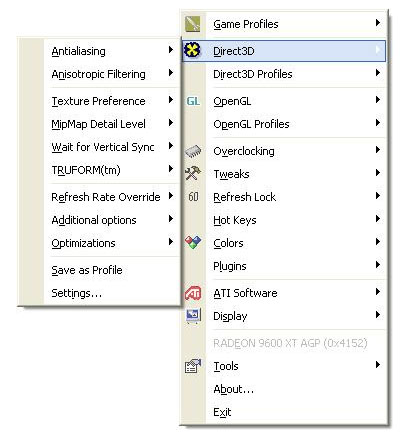This screenshot has height=433, width=405.
Task: Expand the Anisotropic Filtering submenu arrow
Action: tap(171, 73)
